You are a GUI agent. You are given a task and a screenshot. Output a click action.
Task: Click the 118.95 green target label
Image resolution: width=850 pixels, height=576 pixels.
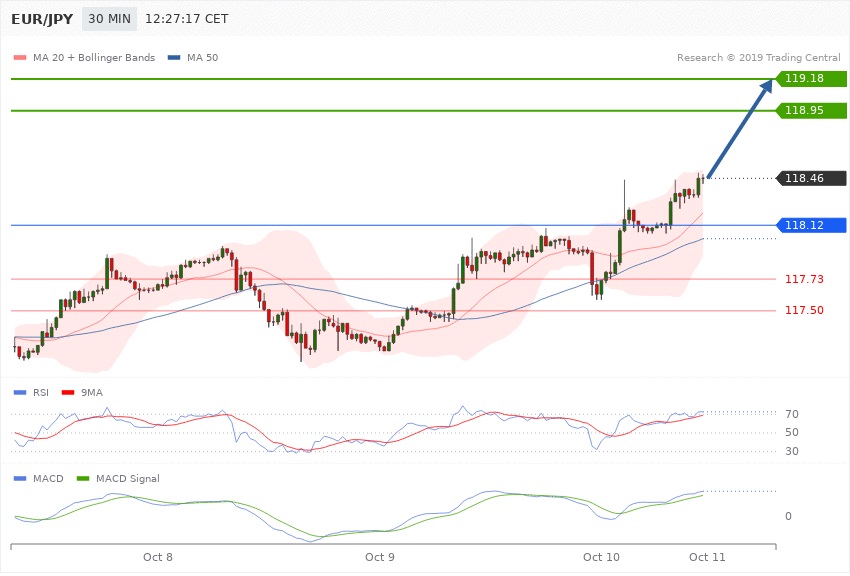[x=805, y=110]
